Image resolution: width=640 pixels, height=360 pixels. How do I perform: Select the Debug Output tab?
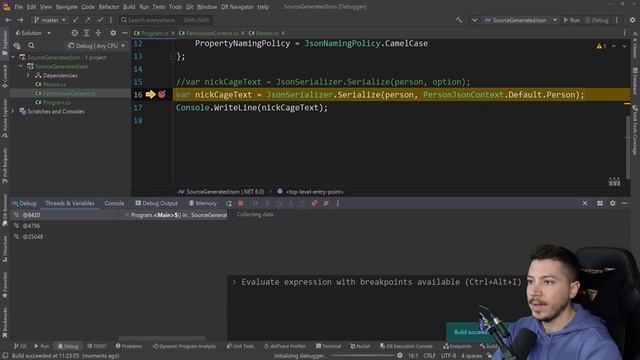(x=156, y=203)
